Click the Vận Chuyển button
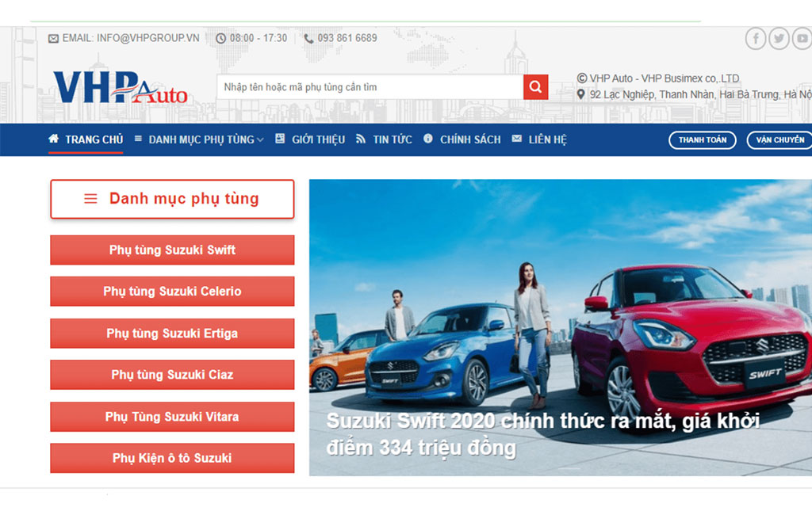The height and width of the screenshot is (515, 812). tap(780, 139)
